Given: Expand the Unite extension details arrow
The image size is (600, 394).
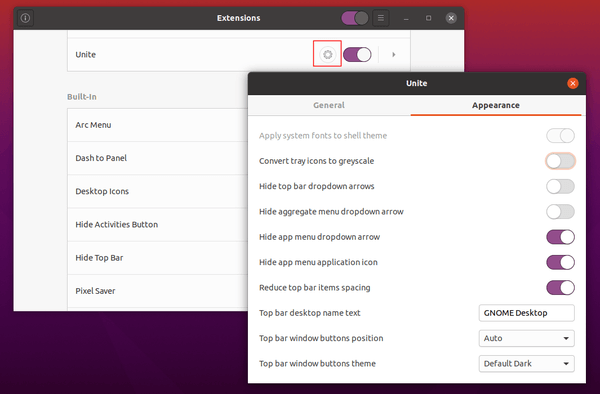Looking at the screenshot, I should click(x=393, y=54).
